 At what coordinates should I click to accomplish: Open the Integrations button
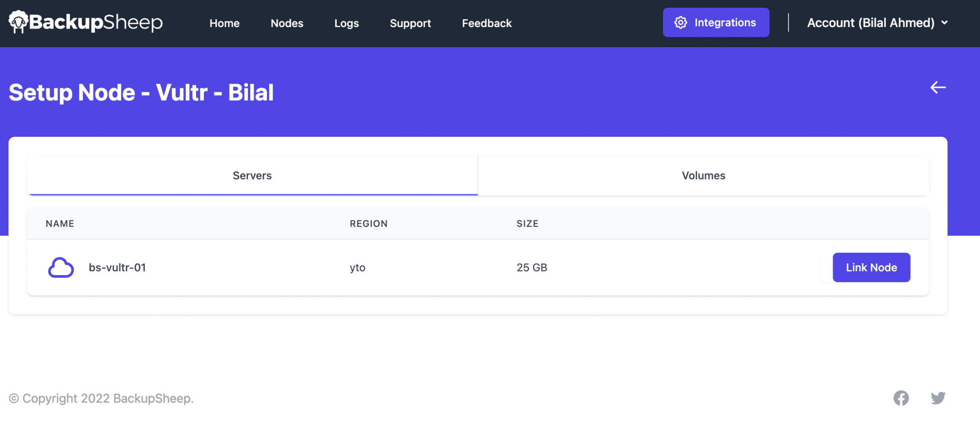pyautogui.click(x=716, y=22)
